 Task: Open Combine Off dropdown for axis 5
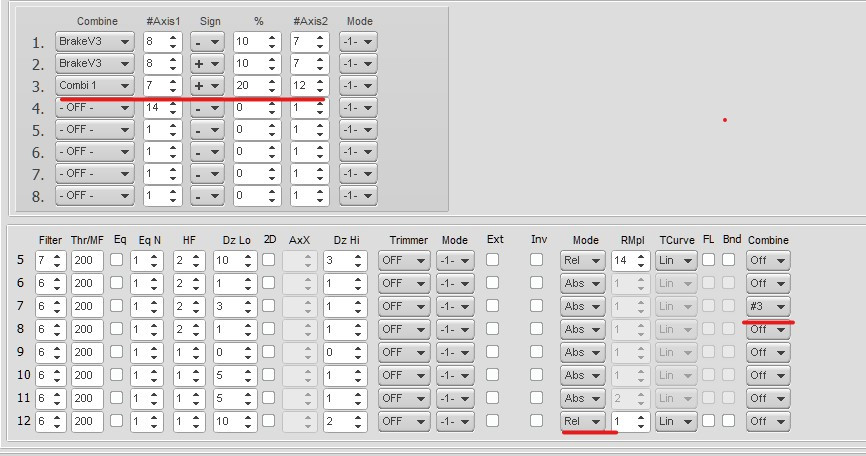[x=768, y=261]
